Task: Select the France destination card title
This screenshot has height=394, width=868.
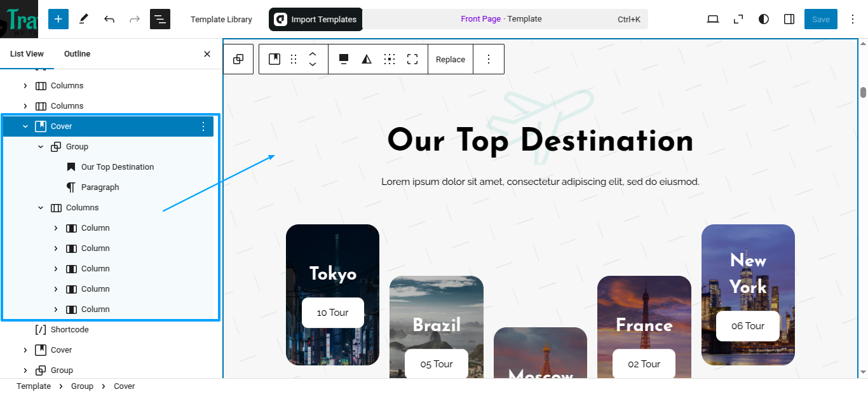Action: 644,325
